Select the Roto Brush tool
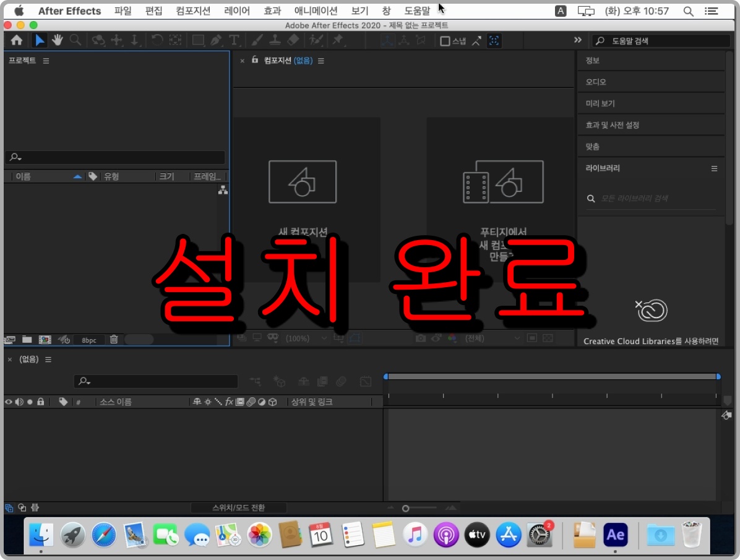This screenshot has height=560, width=740. click(x=316, y=40)
